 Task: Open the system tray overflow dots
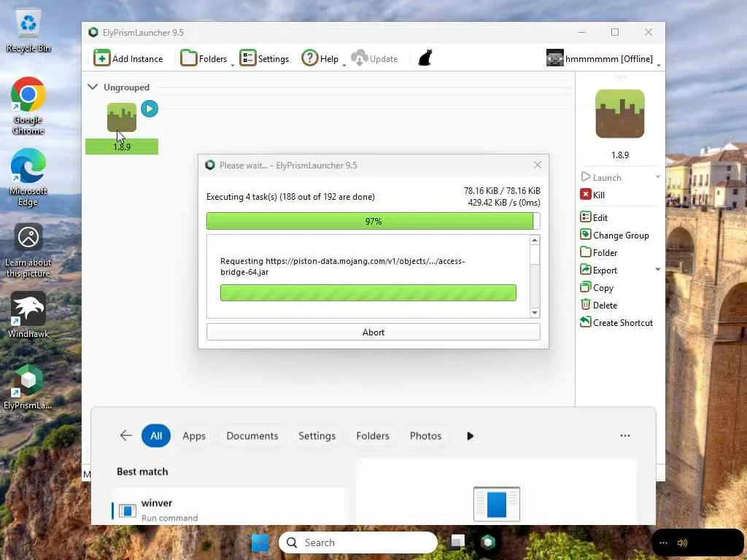[x=664, y=542]
